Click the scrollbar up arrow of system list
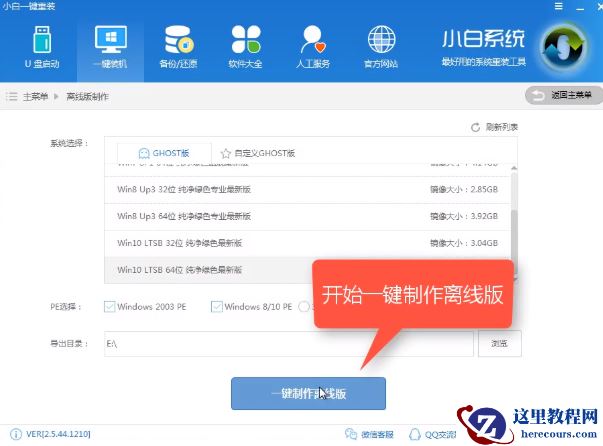 pos(514,168)
